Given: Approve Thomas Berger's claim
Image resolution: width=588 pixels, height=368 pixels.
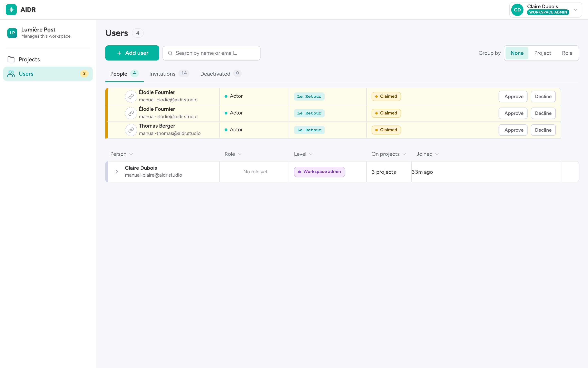Looking at the screenshot, I should pyautogui.click(x=513, y=130).
